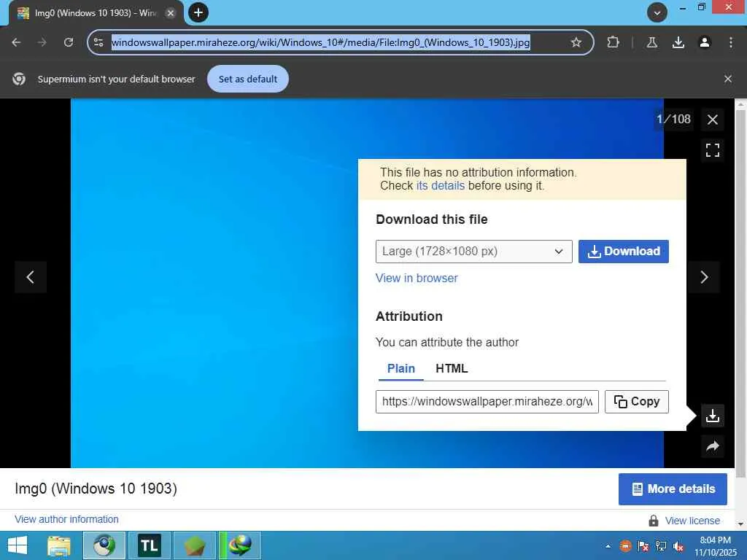This screenshot has height=560, width=747.
Task: Open the image size dropdown
Action: coord(473,252)
